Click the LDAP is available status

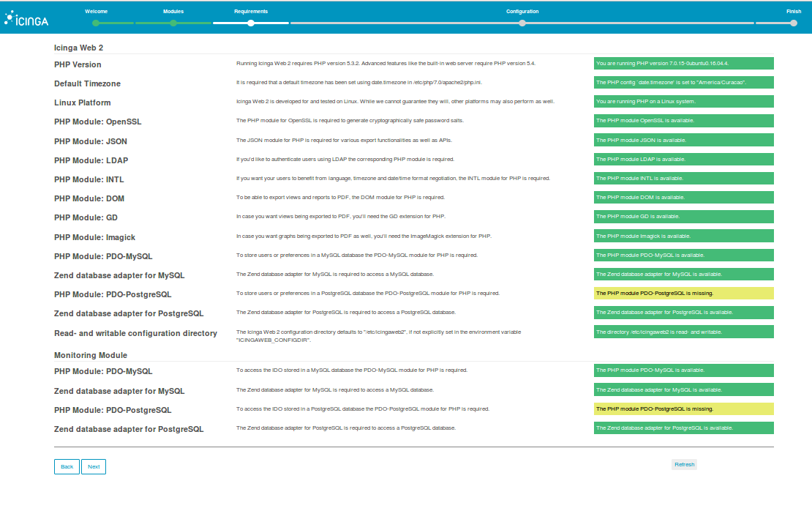tap(683, 159)
